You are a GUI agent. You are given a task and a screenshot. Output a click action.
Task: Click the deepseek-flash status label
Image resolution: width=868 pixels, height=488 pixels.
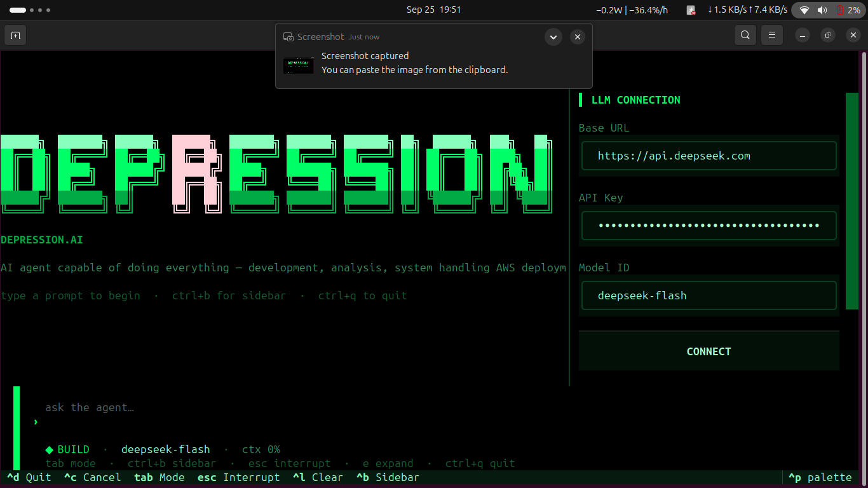click(x=166, y=449)
